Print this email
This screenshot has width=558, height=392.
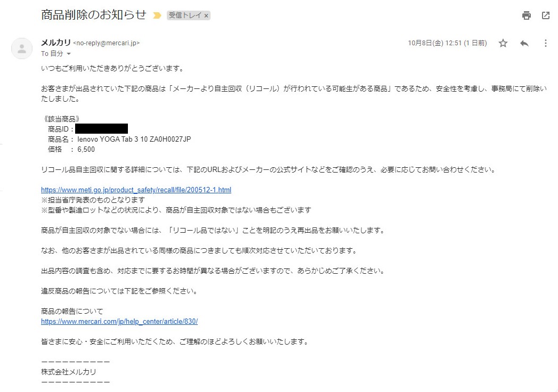point(527,15)
